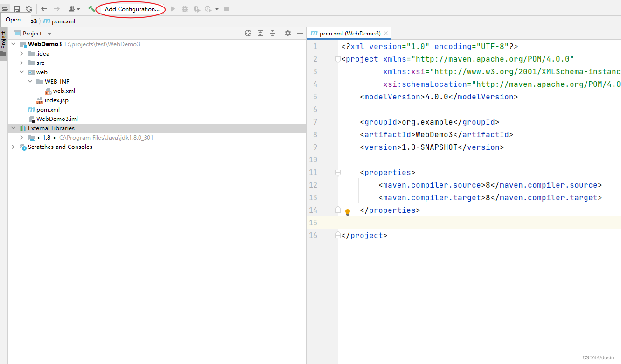Click the Expand All icon in Project panel

[x=260, y=33]
